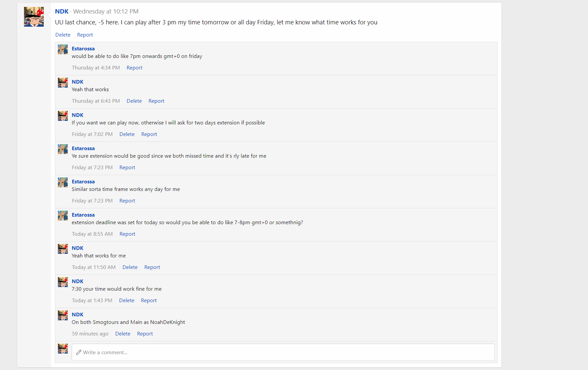Delete the 'Yeah that works' Thursday comment
The width and height of the screenshot is (588, 370).
point(134,101)
